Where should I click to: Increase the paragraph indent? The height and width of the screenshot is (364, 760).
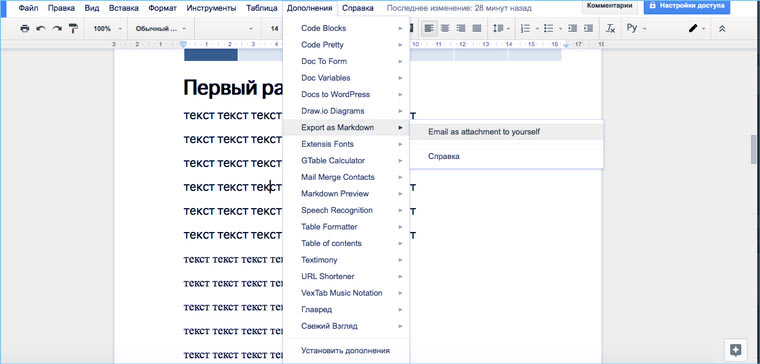point(588,29)
